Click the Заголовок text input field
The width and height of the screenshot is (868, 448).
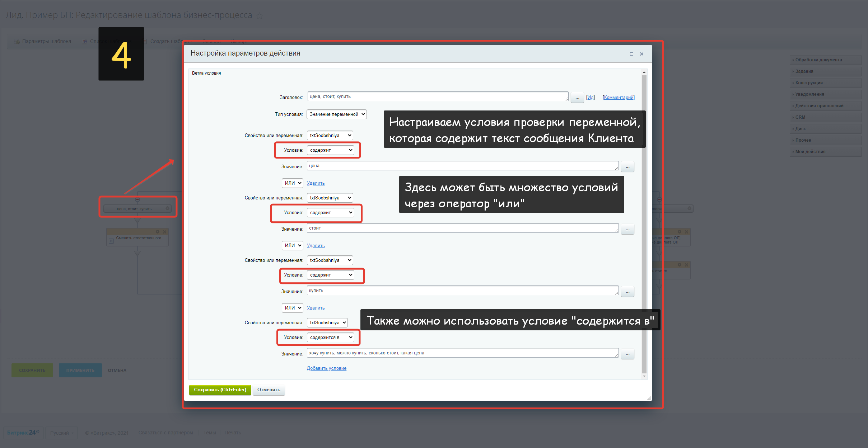pos(437,96)
